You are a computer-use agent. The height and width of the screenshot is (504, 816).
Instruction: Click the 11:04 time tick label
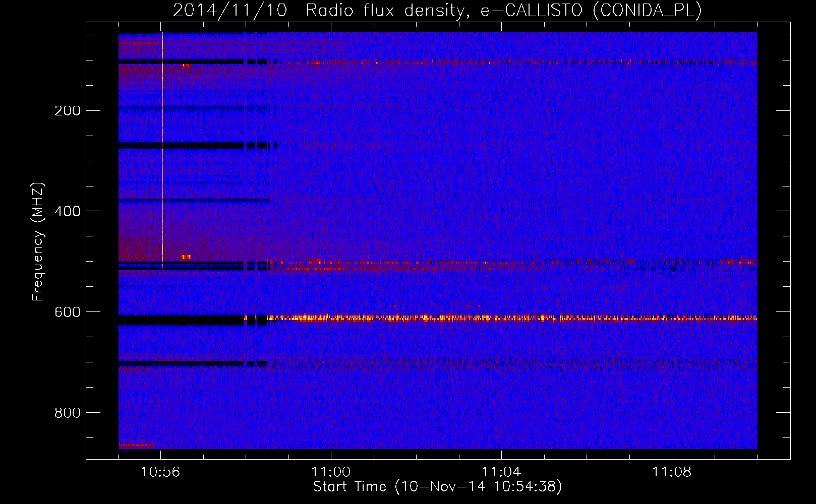(x=501, y=472)
